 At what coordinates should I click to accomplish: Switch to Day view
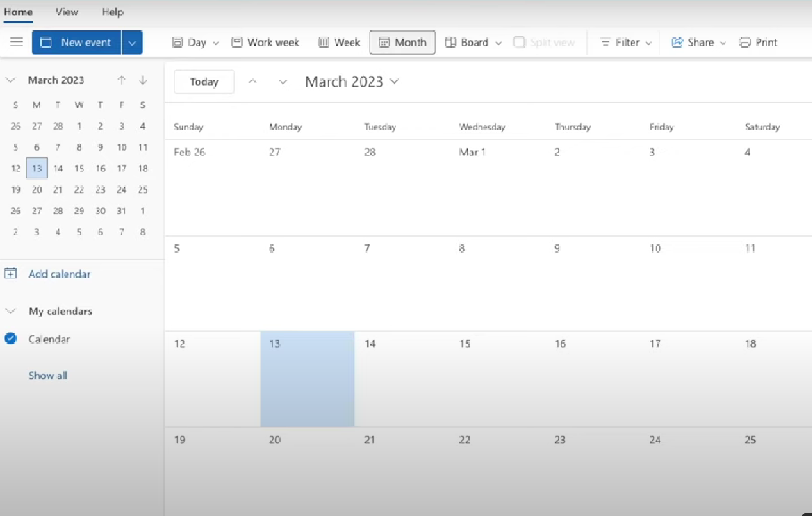[190, 42]
